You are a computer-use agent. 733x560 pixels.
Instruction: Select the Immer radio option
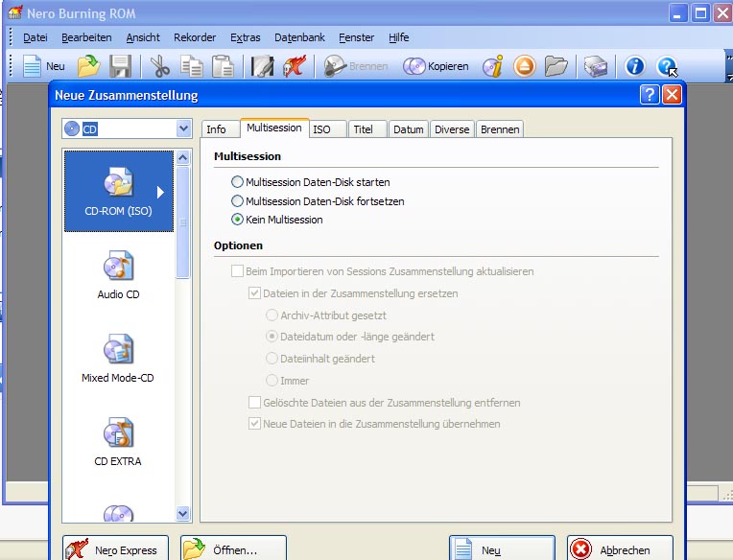click(x=272, y=380)
